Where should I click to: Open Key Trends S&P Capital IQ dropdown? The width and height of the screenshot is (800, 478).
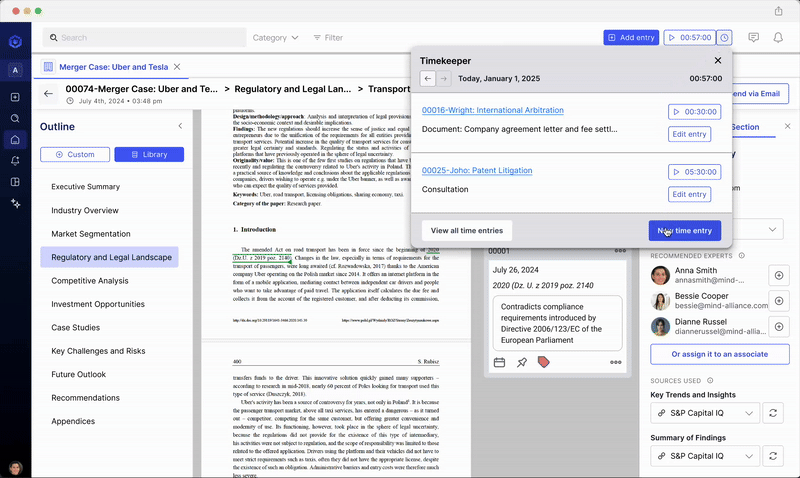pos(705,413)
